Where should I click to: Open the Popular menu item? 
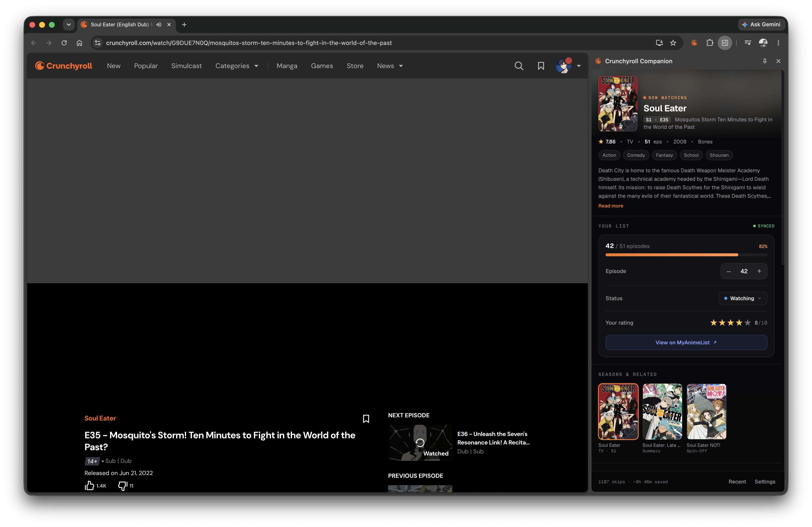(146, 66)
